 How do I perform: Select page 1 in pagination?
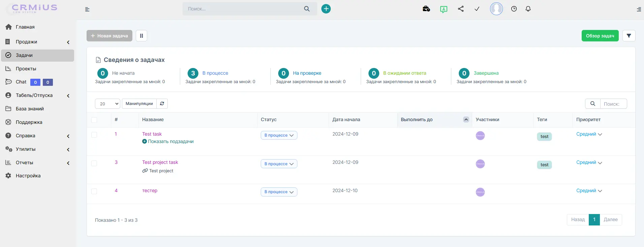click(x=594, y=220)
